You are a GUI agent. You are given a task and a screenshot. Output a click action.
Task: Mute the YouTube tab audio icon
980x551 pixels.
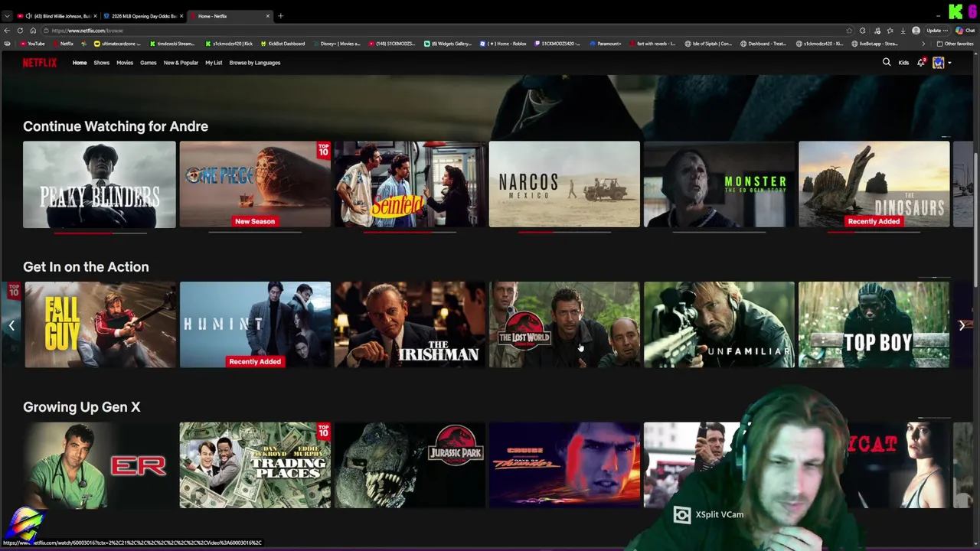28,15
